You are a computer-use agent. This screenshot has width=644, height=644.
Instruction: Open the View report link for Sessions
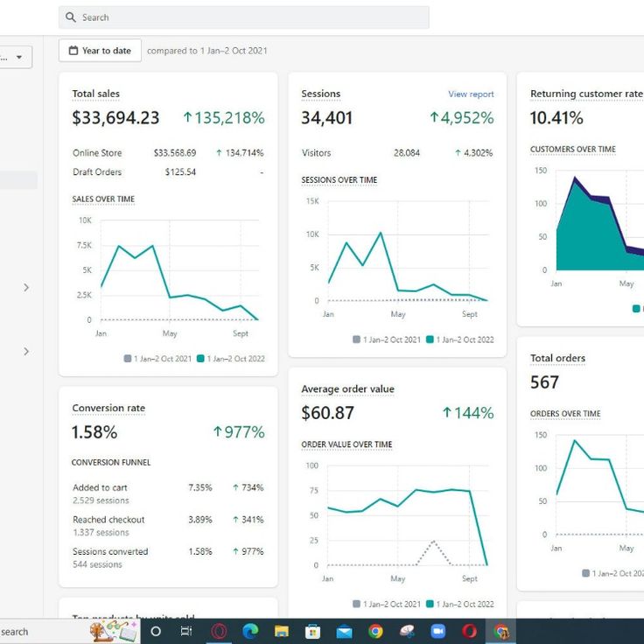[471, 94]
